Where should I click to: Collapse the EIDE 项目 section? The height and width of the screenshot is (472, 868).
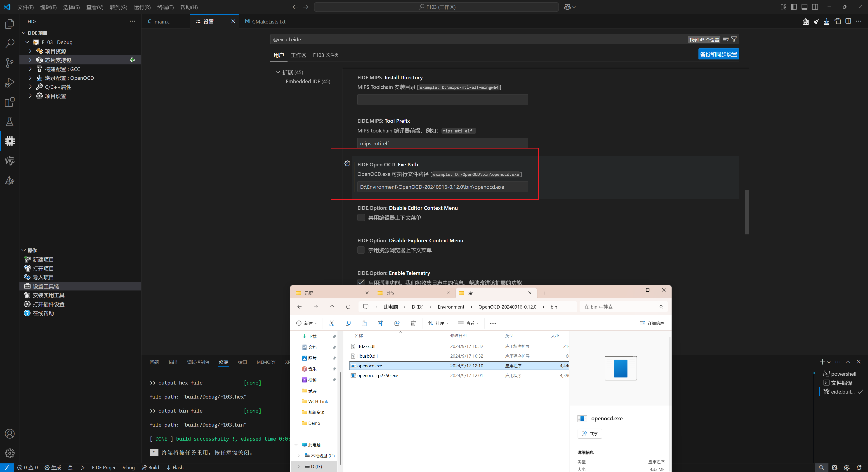click(x=24, y=33)
